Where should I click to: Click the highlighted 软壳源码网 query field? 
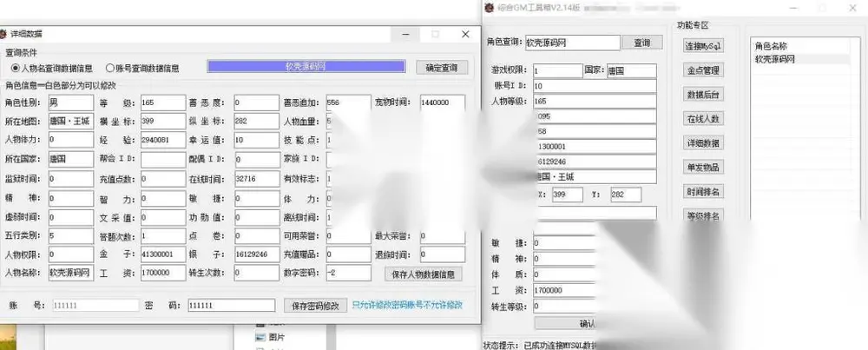click(306, 67)
